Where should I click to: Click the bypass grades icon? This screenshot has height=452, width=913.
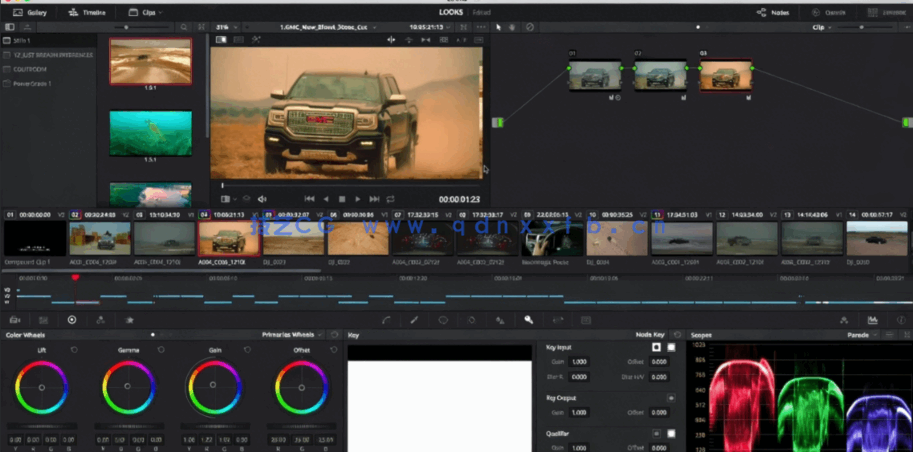(529, 27)
